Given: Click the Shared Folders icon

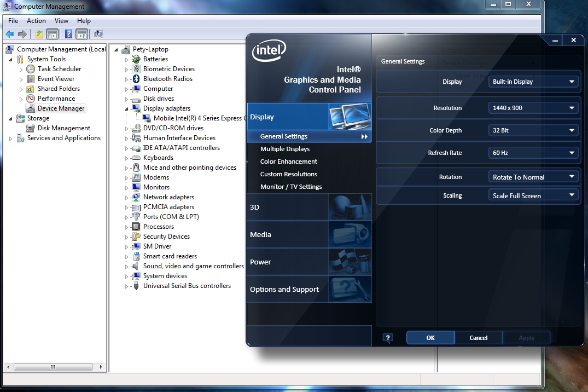Looking at the screenshot, I should [x=31, y=89].
